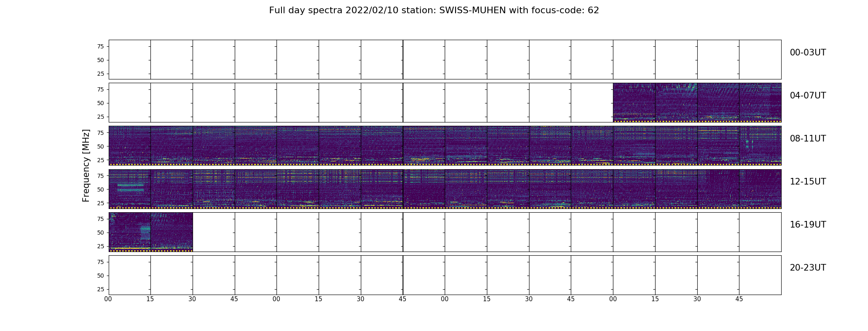This screenshot has width=868, height=331.
Task: Open the second spectrogram panel in 16-19UT row
Action: [172, 232]
